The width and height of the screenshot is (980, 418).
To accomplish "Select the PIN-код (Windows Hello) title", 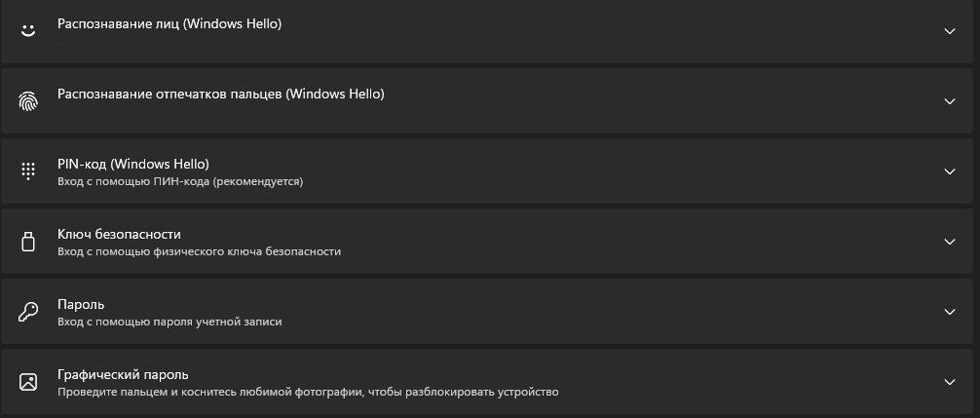I will pyautogui.click(x=133, y=165).
